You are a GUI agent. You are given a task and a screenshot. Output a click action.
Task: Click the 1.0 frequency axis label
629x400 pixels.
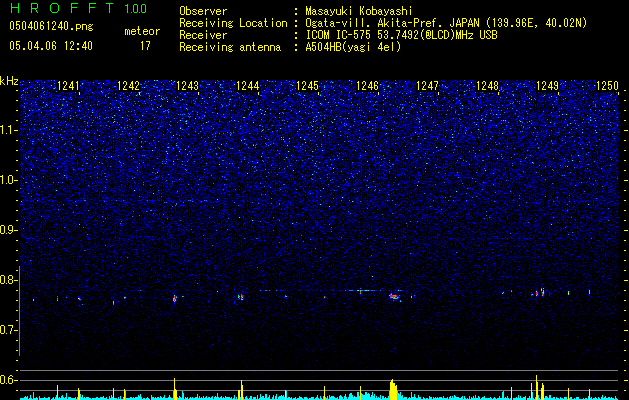coord(8,180)
